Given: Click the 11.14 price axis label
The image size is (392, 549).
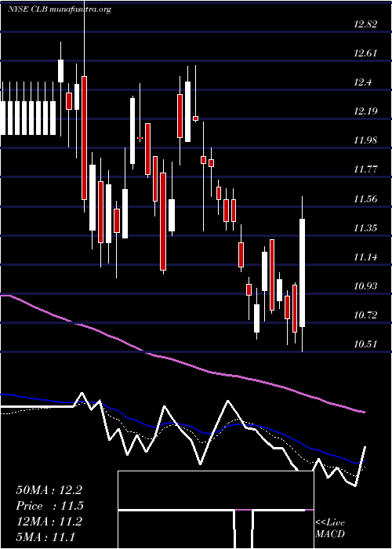Looking at the screenshot, I should [365, 257].
